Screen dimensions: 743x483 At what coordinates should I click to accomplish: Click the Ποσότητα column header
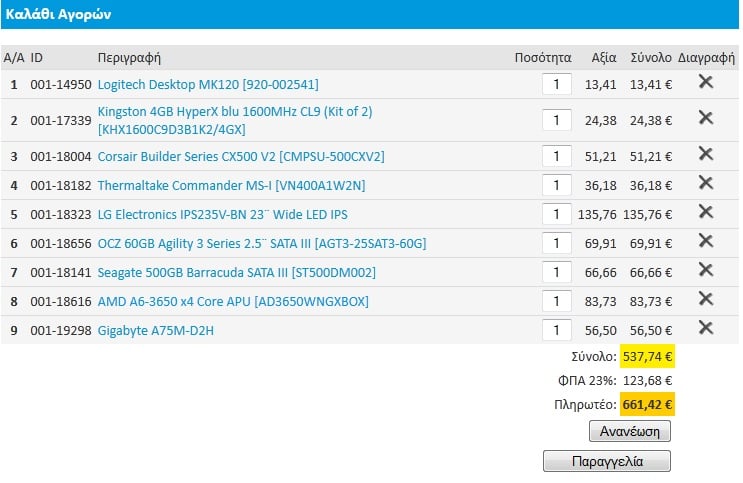point(543,58)
